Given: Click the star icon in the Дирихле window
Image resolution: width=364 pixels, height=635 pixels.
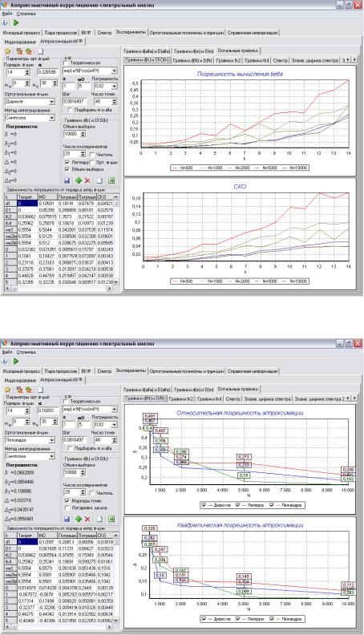Looking at the screenshot, I should 8,51.
